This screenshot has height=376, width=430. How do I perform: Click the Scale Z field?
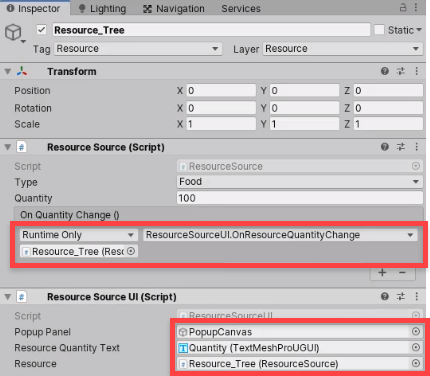pyautogui.click(x=388, y=124)
